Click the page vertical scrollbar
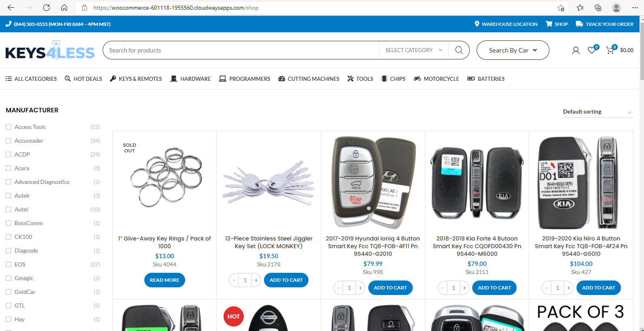Viewport: 644px width, 331px height. pyautogui.click(x=642, y=173)
